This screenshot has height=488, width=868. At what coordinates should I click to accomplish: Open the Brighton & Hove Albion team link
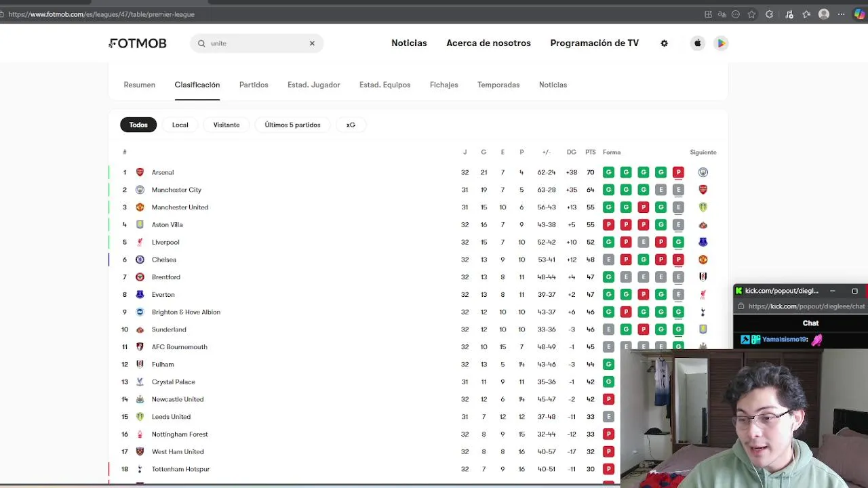click(x=186, y=312)
